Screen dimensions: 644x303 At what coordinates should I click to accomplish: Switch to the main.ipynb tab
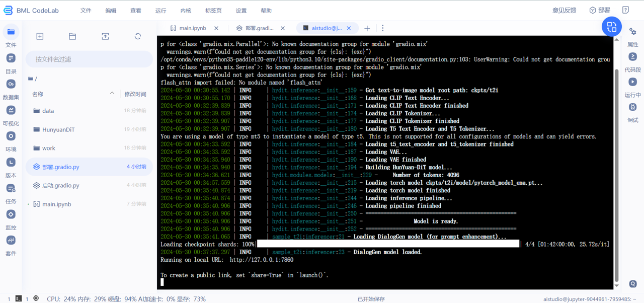click(x=193, y=28)
